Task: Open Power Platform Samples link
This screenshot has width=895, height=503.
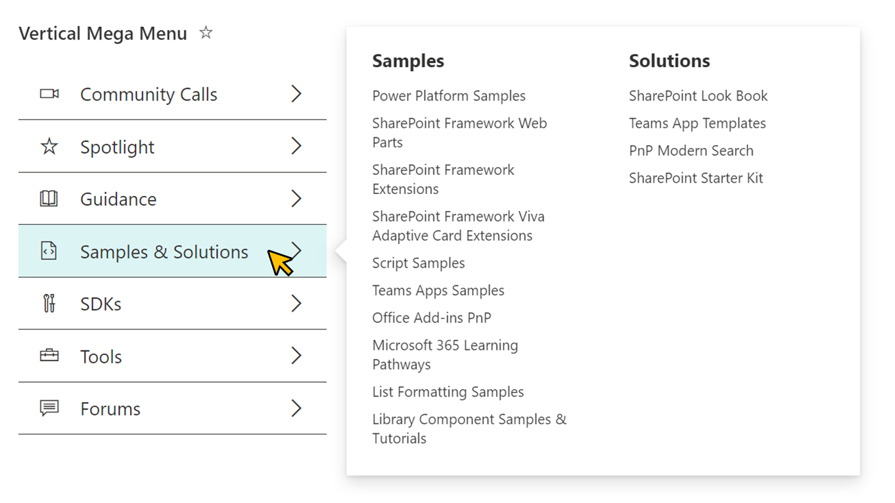Action: point(449,96)
